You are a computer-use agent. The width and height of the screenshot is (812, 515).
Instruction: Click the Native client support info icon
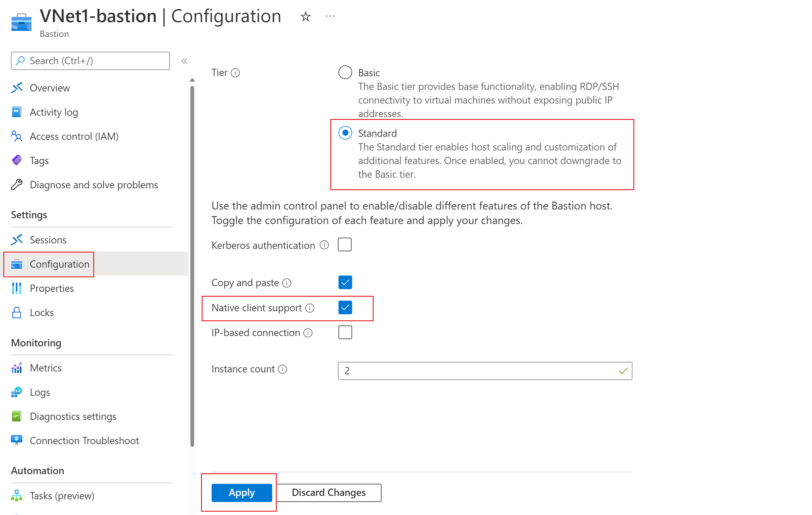pos(309,308)
